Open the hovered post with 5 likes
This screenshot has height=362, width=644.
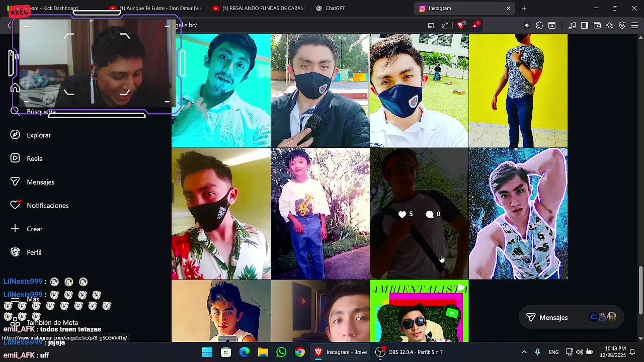click(419, 214)
